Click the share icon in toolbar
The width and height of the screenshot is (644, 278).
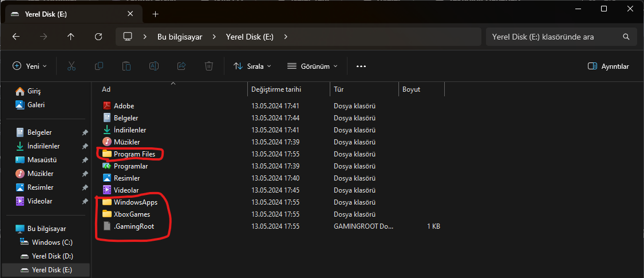click(181, 66)
